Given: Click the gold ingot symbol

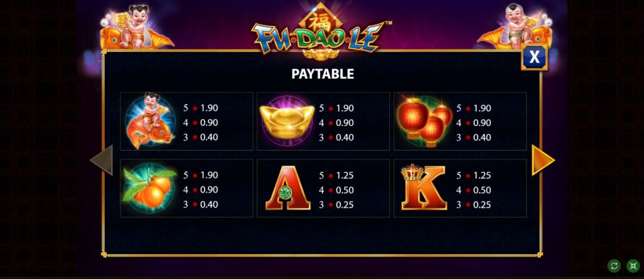Looking at the screenshot, I should coord(287,121).
